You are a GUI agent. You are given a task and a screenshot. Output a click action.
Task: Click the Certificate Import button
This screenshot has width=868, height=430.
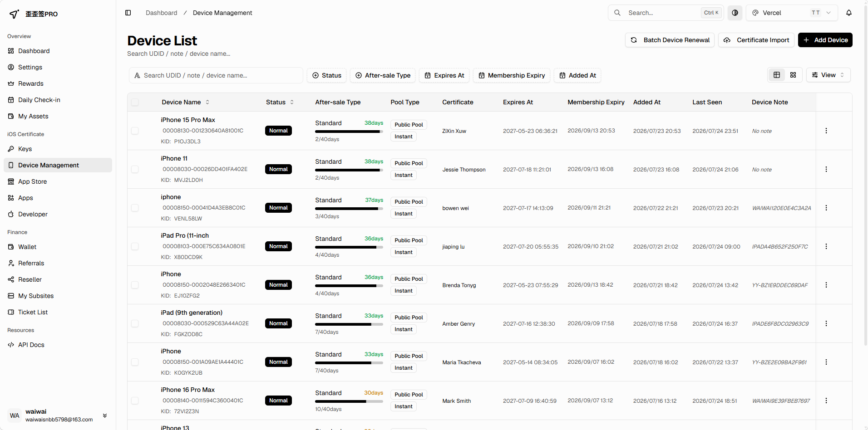[x=756, y=40]
